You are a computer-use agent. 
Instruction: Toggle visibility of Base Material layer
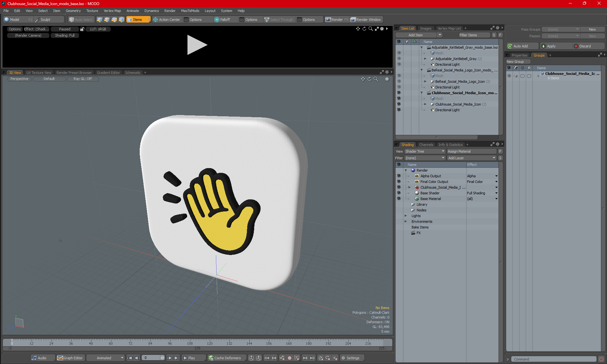(x=399, y=199)
